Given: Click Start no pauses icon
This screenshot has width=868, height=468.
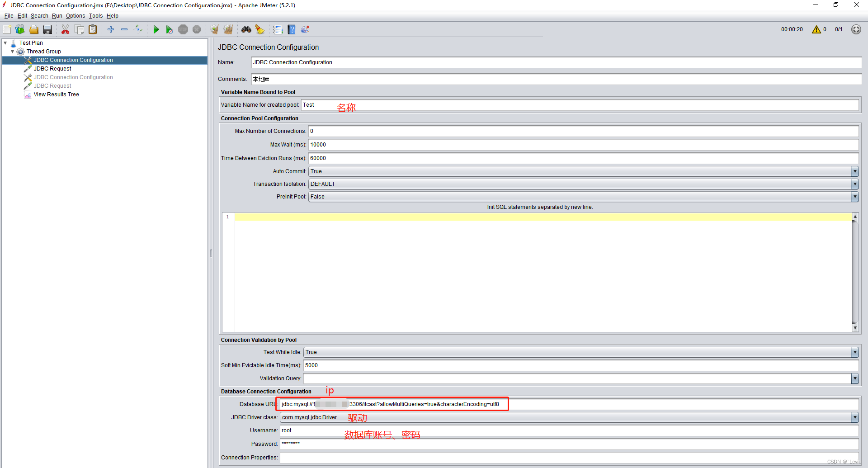Looking at the screenshot, I should point(170,29).
